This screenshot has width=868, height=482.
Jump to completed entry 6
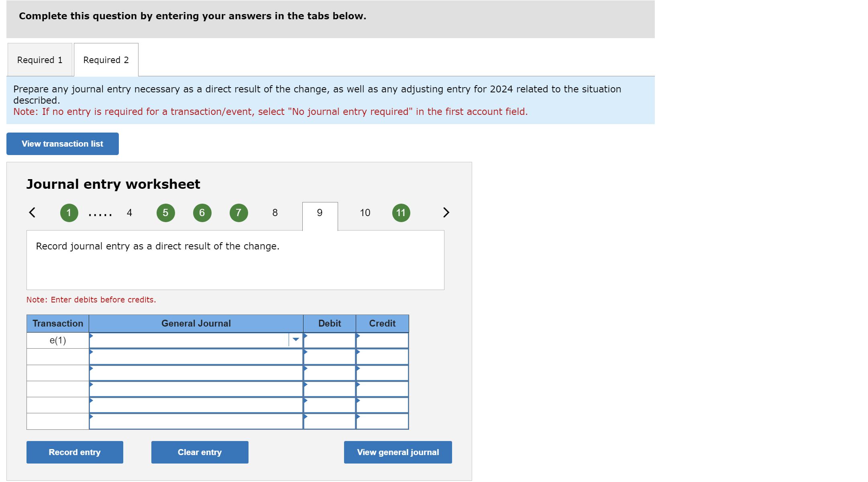pos(202,213)
